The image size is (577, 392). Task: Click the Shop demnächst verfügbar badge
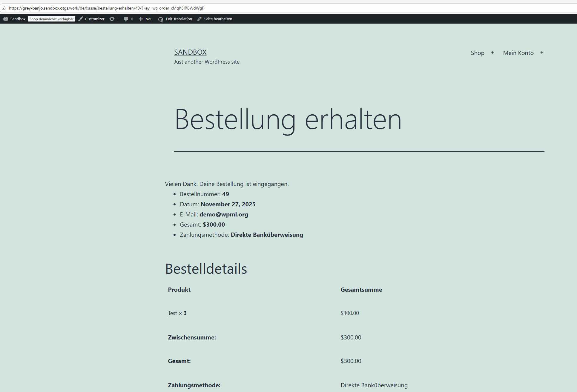pos(51,19)
